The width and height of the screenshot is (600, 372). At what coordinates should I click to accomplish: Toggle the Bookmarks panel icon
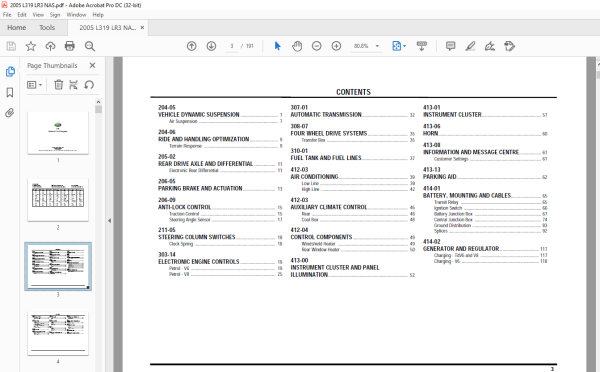pyautogui.click(x=10, y=92)
